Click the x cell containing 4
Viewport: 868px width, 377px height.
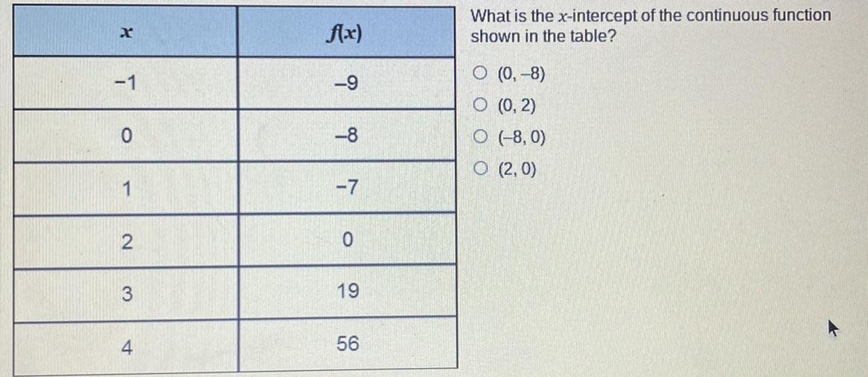coord(126,348)
